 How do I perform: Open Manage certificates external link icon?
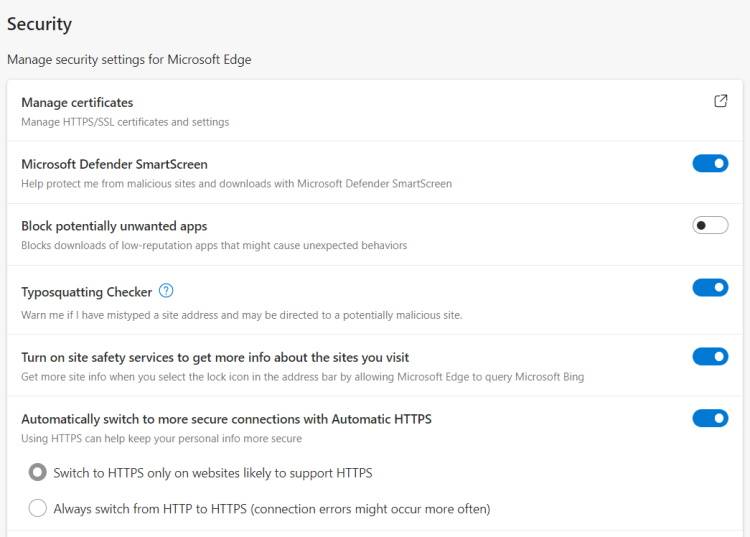pyautogui.click(x=720, y=101)
